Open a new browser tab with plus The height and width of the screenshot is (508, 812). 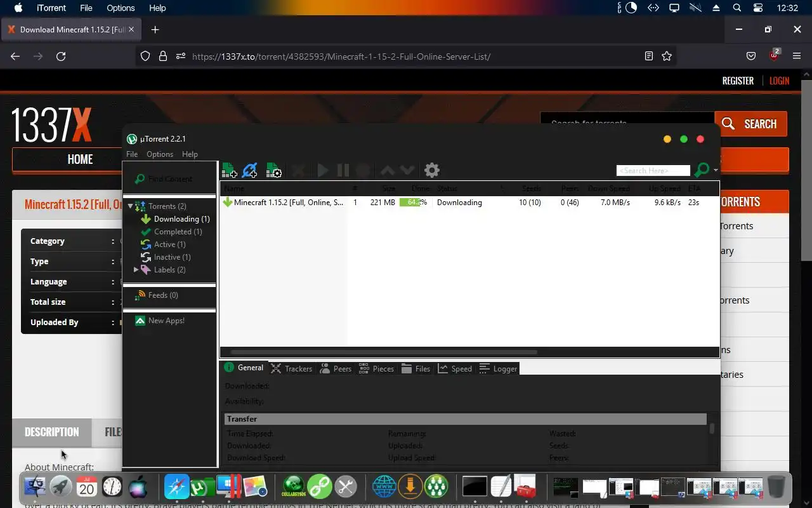[x=155, y=29]
